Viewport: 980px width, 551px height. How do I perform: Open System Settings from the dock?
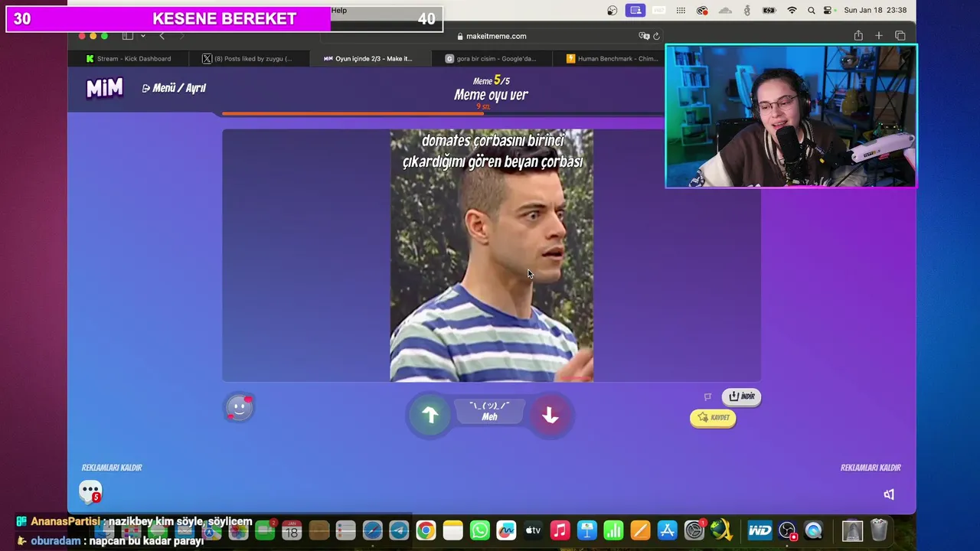pos(694,530)
